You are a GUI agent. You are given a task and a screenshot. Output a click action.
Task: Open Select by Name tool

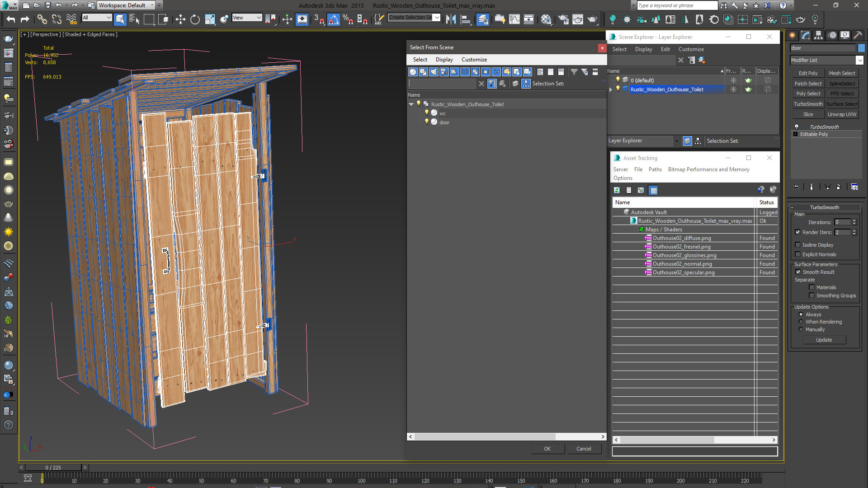pyautogui.click(x=134, y=19)
